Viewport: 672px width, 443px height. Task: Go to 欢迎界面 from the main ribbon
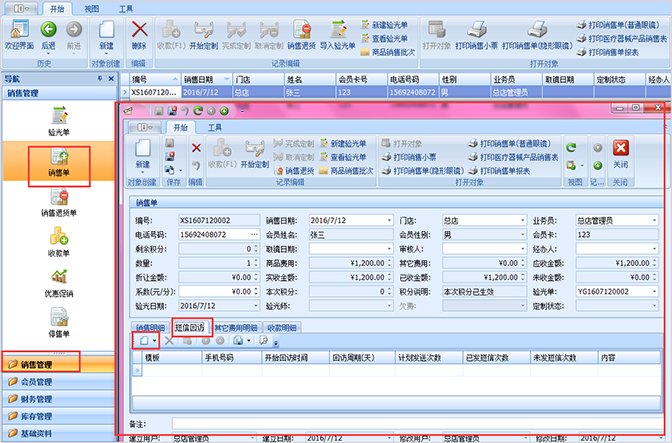point(19,35)
